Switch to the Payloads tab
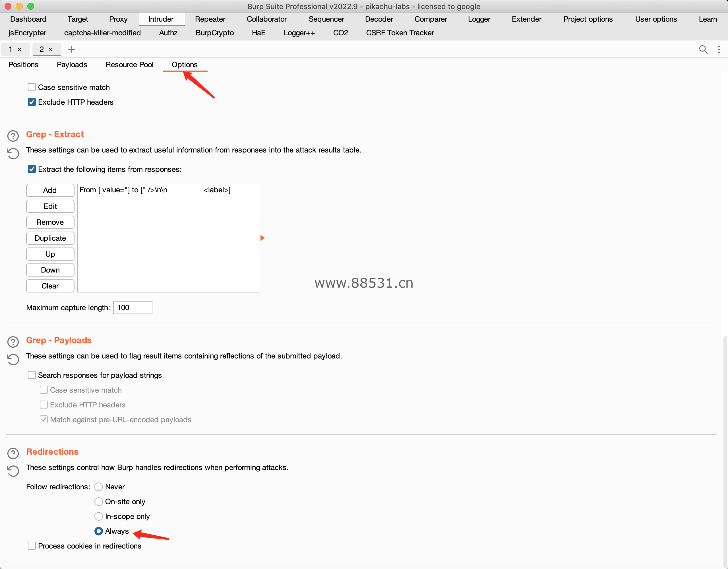Image resolution: width=728 pixels, height=569 pixels. click(72, 65)
